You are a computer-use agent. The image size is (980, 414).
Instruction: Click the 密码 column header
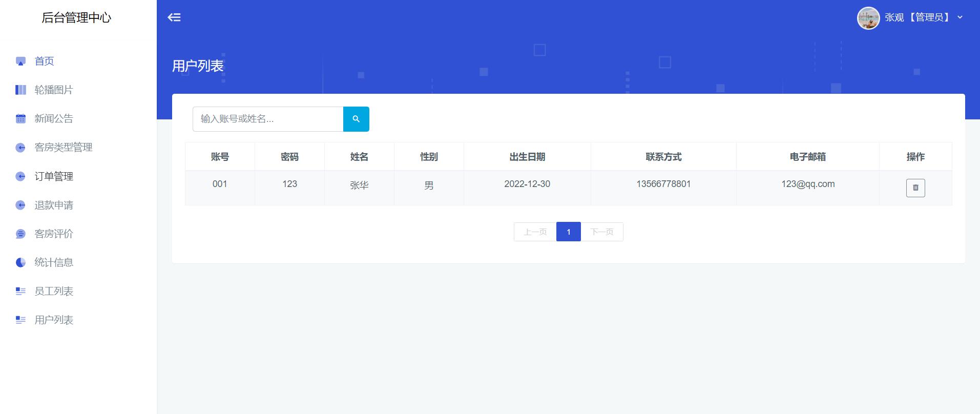(x=289, y=157)
